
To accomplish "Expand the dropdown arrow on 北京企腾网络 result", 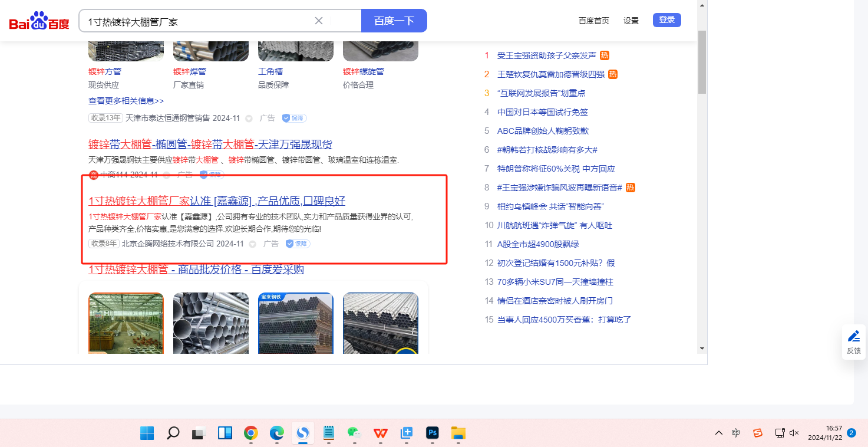I will click(x=252, y=244).
